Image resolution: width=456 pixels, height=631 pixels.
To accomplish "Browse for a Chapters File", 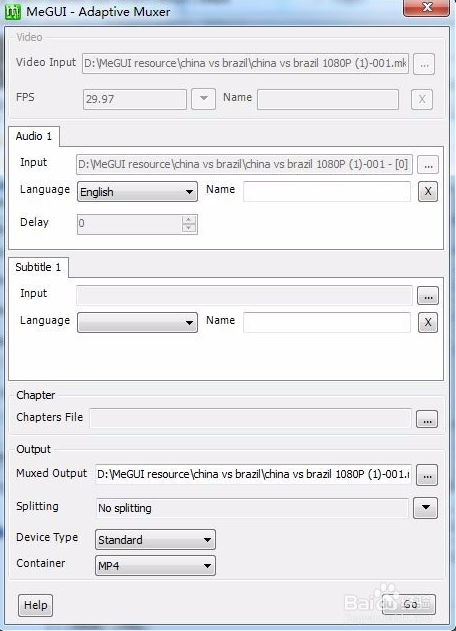I will point(427,419).
